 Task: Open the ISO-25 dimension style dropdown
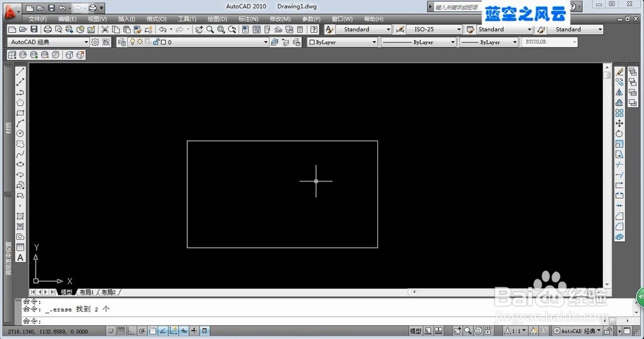(434, 29)
